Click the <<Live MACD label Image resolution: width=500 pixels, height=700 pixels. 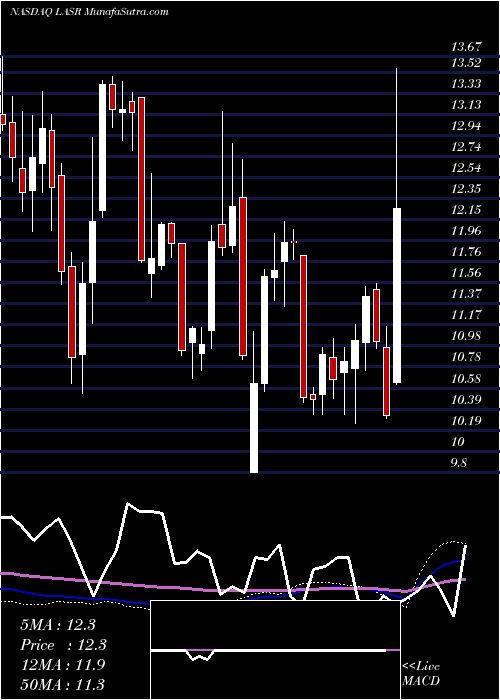(x=421, y=674)
